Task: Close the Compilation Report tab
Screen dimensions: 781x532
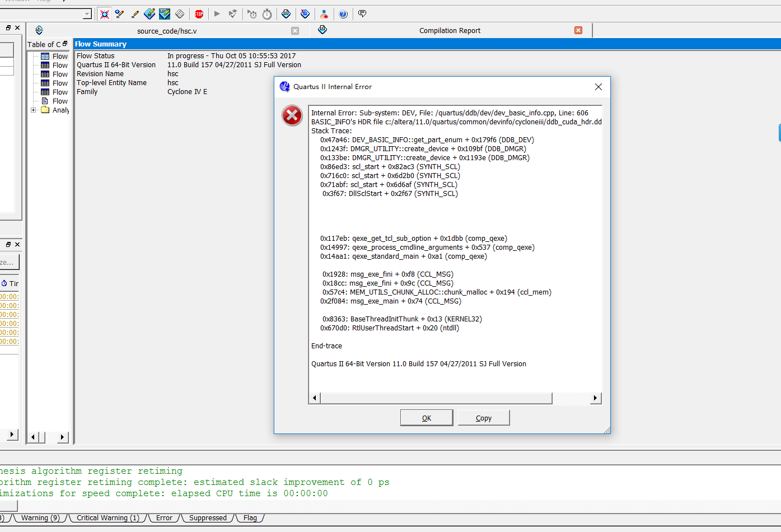Action: [x=578, y=30]
